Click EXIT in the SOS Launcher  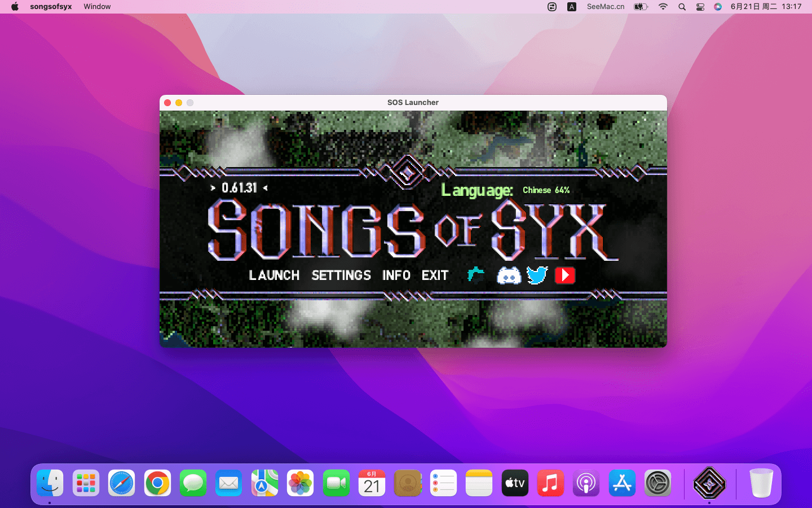(435, 275)
